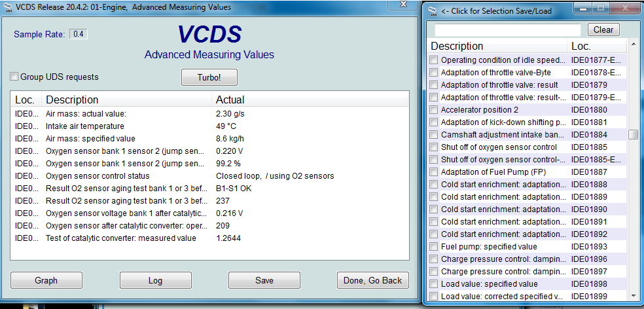Check Adaptation of throttle valve-Byte item

point(434,72)
